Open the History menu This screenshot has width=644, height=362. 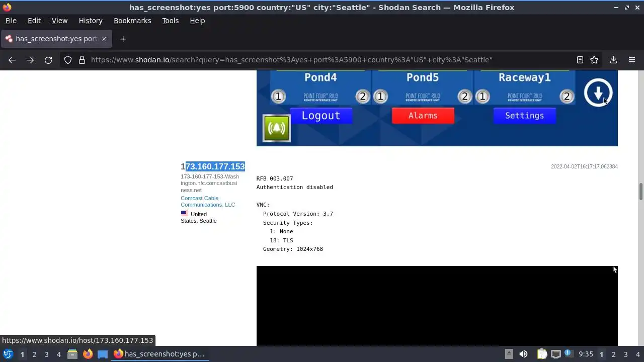tap(91, 21)
